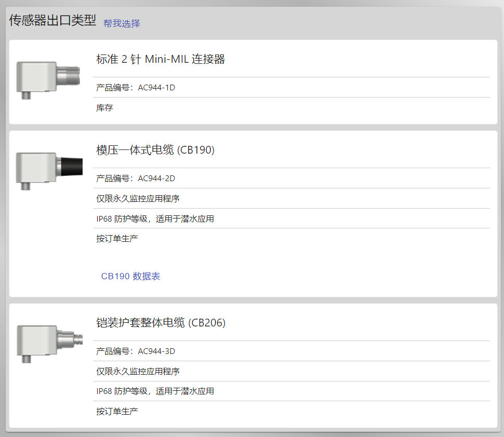The image size is (504, 437).
Task: Click 按订单生产 under the CB206 option
Action: 117,412
